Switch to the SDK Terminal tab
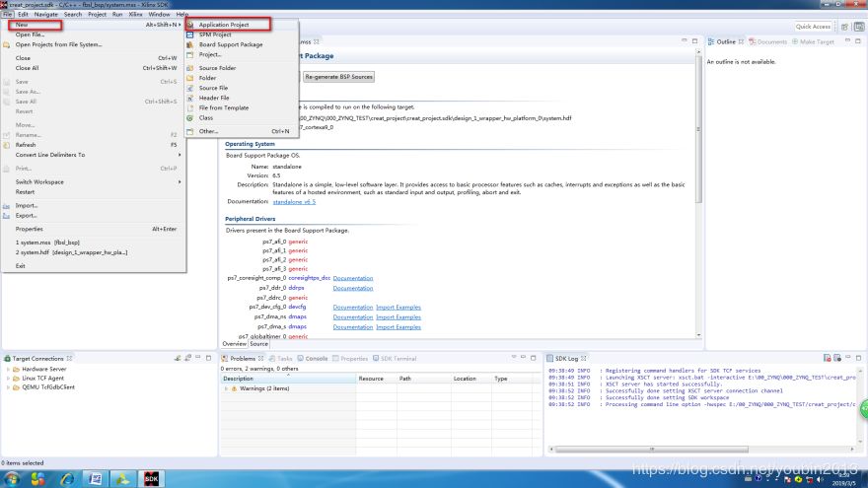The width and height of the screenshot is (868, 488). pos(395,358)
